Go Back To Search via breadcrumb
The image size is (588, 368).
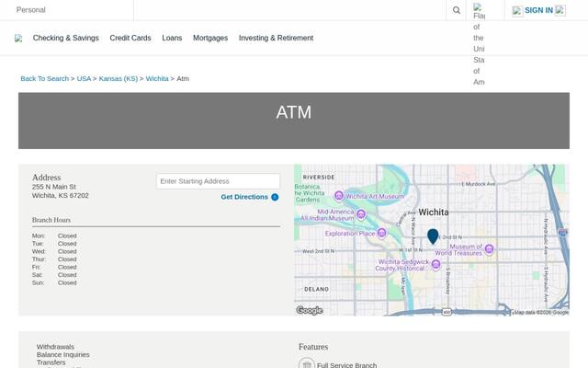click(45, 78)
